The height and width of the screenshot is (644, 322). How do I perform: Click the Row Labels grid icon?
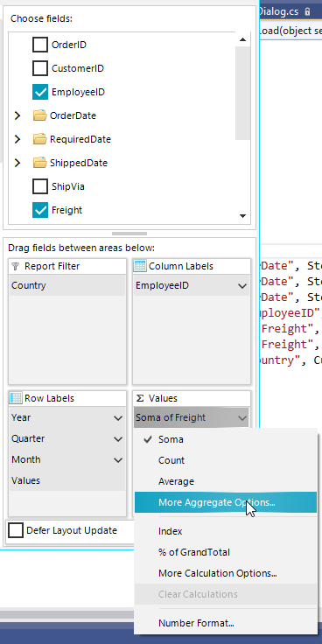click(x=16, y=398)
